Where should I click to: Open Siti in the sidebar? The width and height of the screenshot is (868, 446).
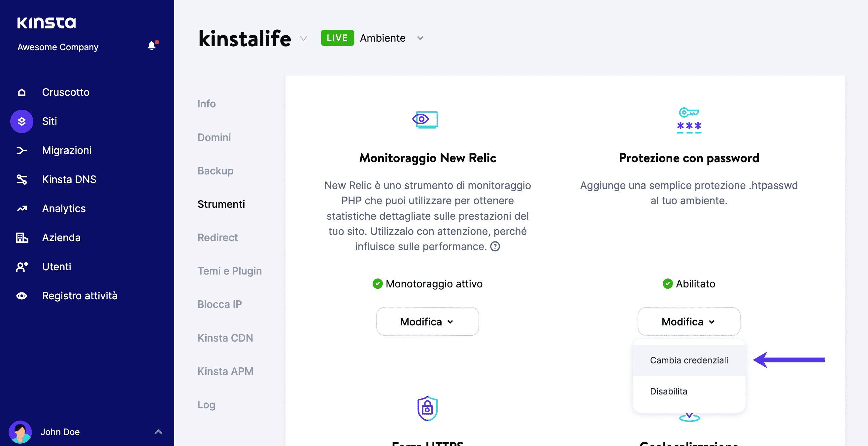50,121
